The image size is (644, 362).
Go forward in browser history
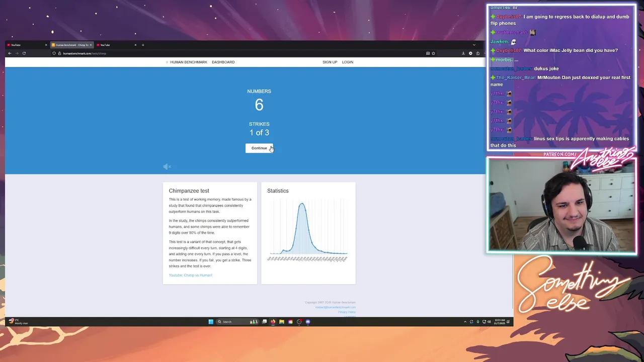pos(17,53)
